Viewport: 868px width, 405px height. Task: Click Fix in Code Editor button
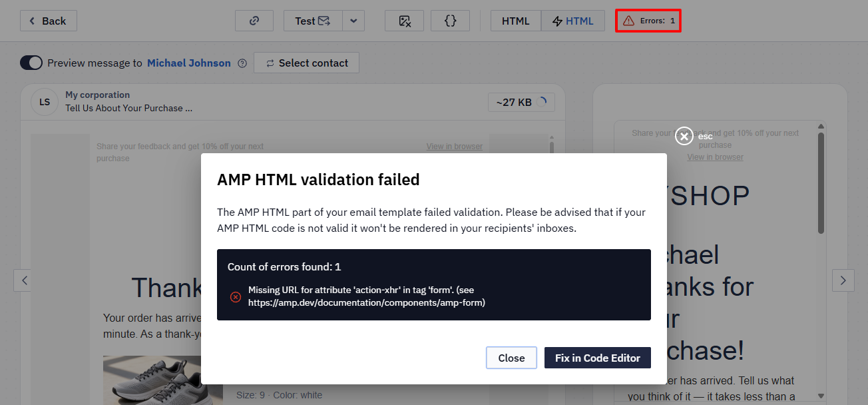pos(598,358)
